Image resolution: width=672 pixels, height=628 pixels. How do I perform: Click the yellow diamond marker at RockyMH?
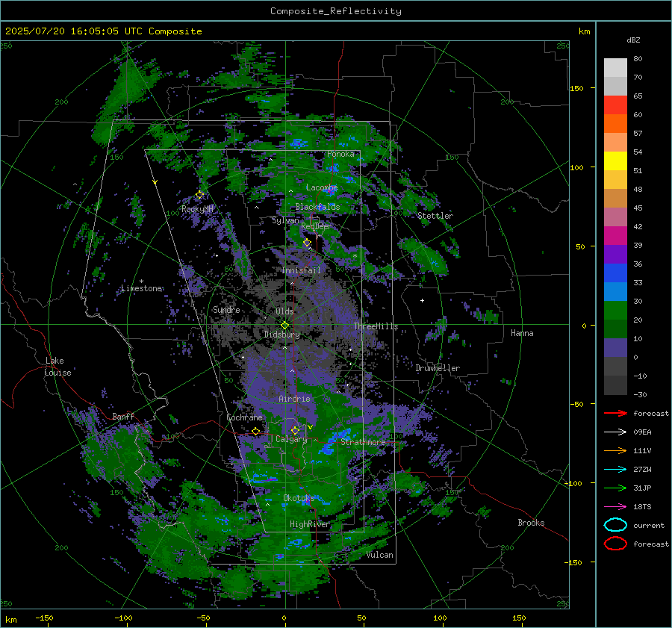199,195
